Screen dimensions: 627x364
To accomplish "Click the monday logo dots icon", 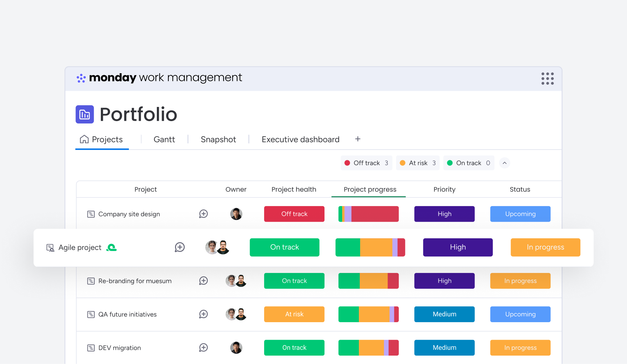I will pos(81,78).
